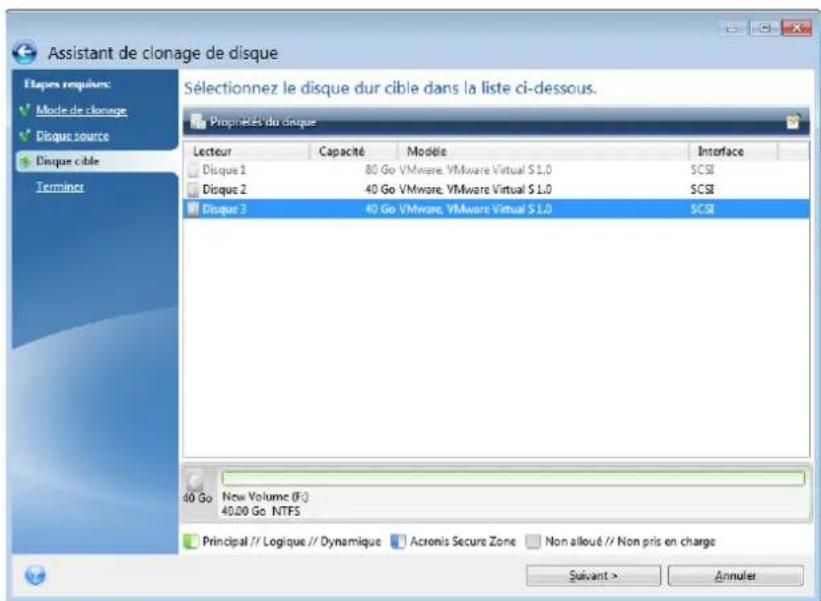Click the disk properties icon at right of header bar

[x=793, y=121]
